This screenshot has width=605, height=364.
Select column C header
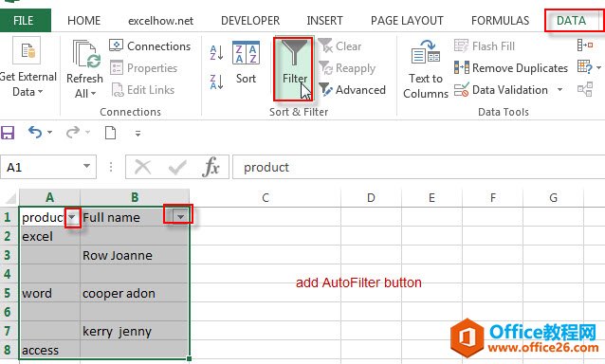(x=266, y=198)
